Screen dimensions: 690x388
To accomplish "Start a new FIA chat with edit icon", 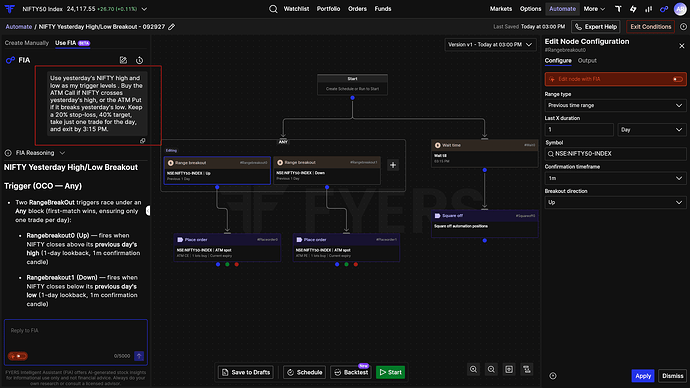I will click(123, 60).
